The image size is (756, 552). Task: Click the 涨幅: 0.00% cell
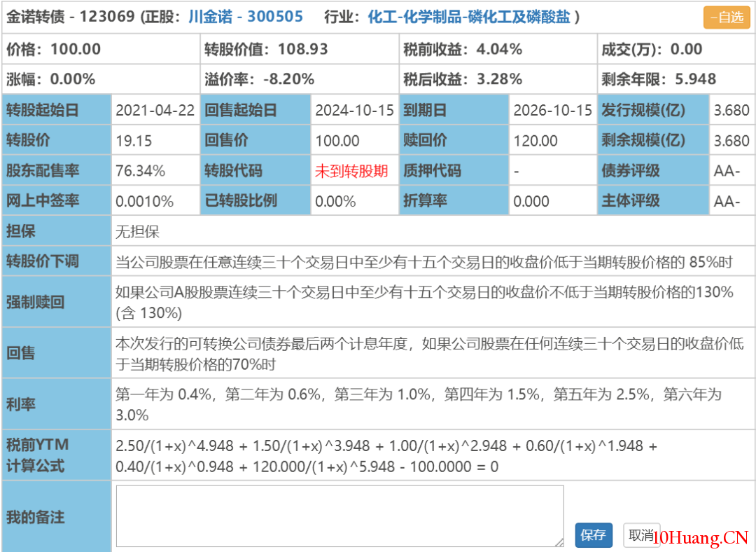[101, 78]
